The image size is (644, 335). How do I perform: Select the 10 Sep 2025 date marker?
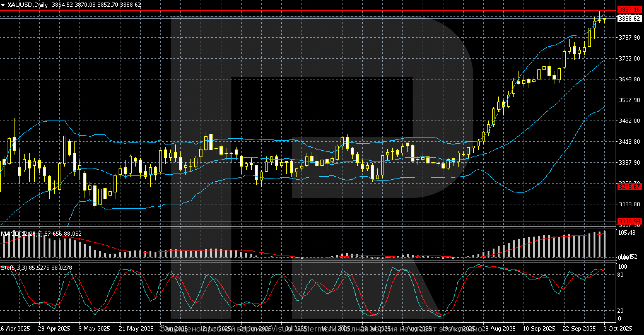tap(539, 328)
